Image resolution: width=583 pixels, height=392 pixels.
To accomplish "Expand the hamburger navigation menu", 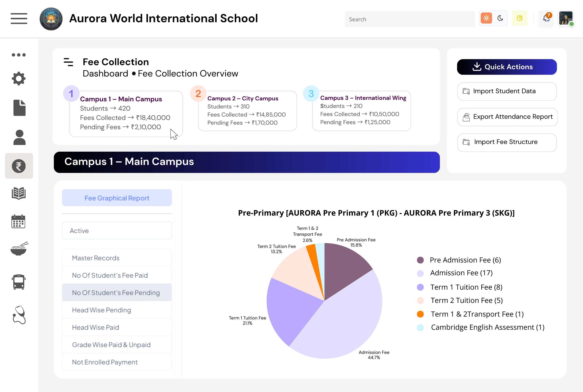I will 19,18.
